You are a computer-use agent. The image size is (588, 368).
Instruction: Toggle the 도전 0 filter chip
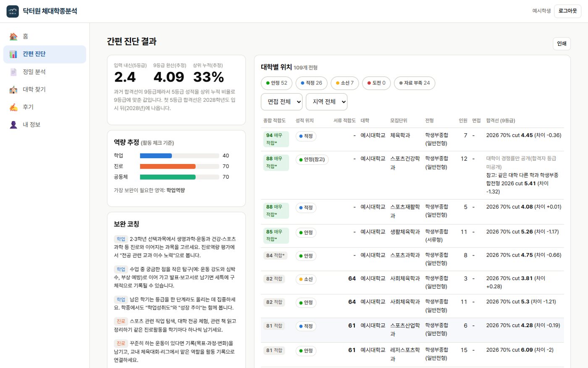(376, 83)
